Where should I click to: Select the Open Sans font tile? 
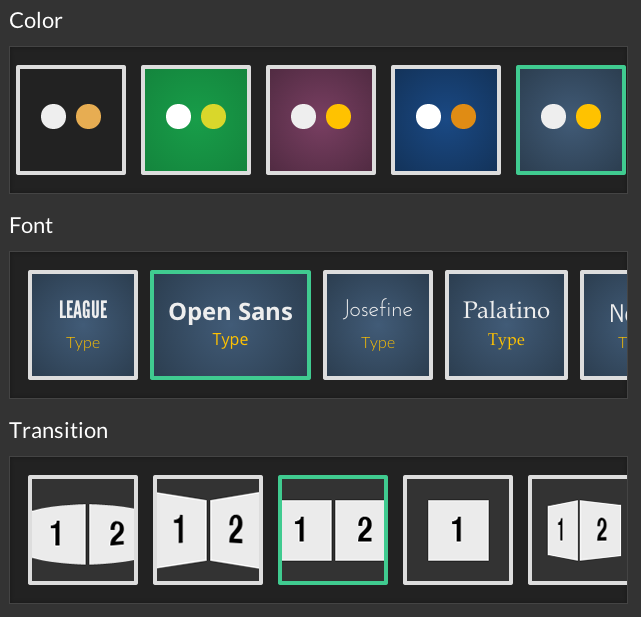[x=230, y=325]
